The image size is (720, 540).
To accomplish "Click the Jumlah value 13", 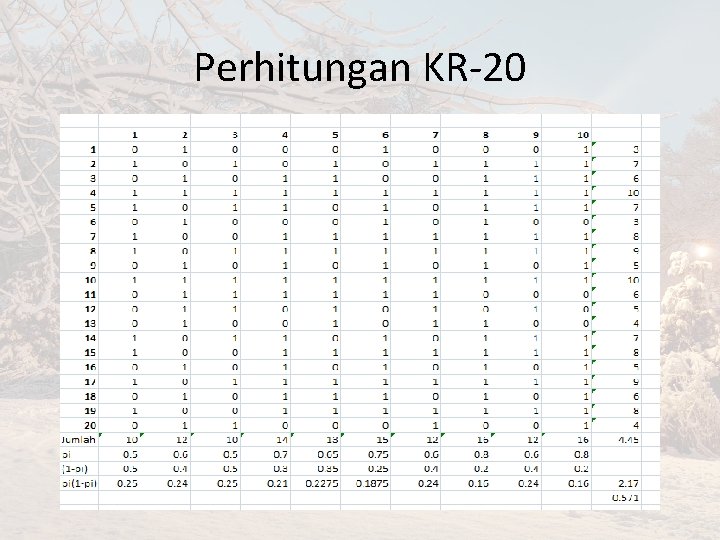I will (332, 440).
